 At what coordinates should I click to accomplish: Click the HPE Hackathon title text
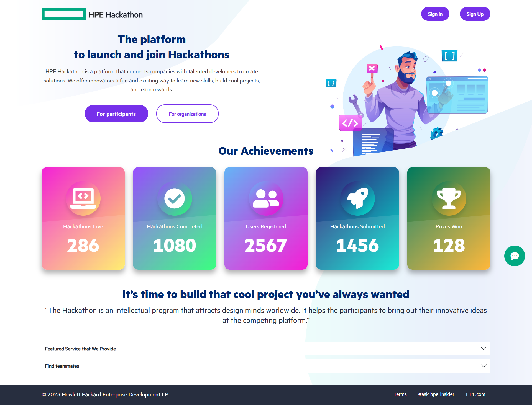coord(116,15)
